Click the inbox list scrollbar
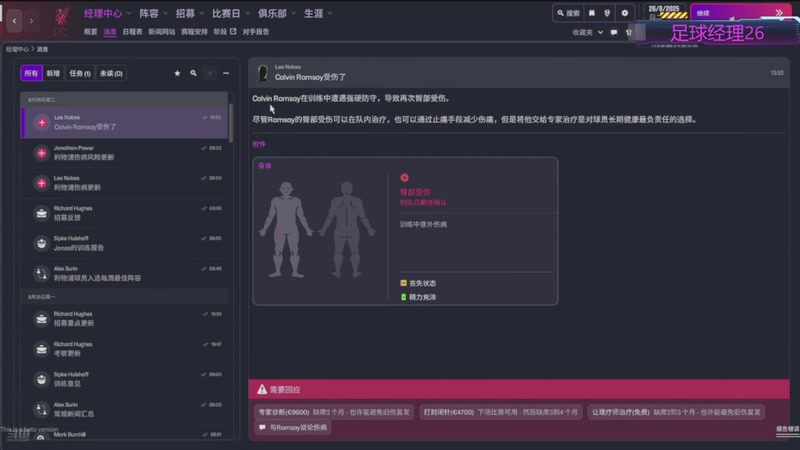800x450 pixels. point(231,123)
